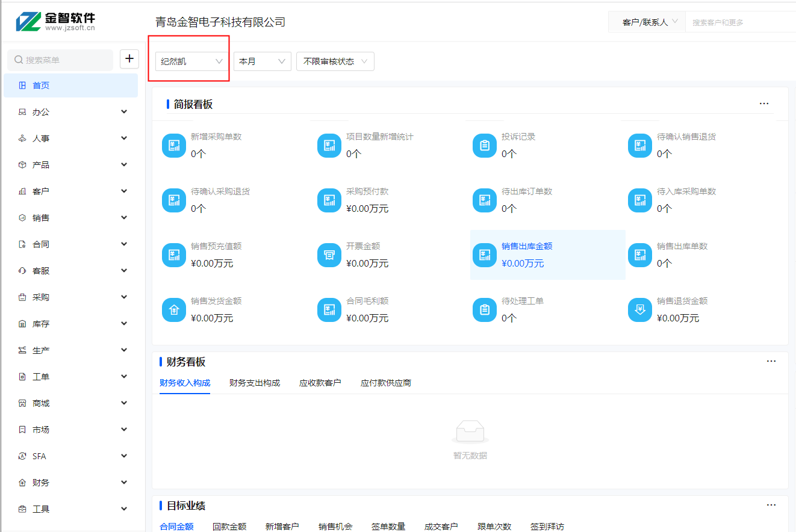Open the 纪然凯 user dropdown
Viewport: 796px width, 532px height.
coord(191,61)
